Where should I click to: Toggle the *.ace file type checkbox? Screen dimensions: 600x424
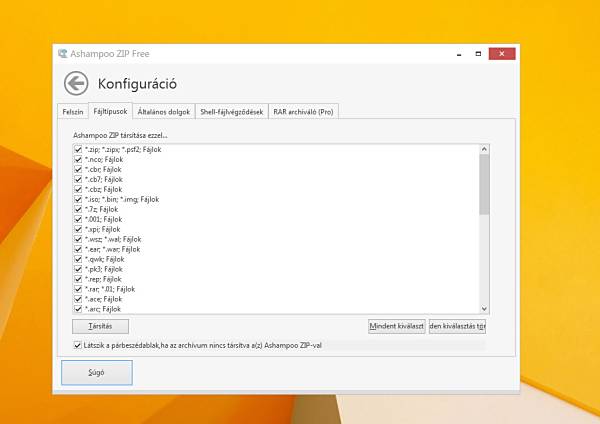coord(78,299)
